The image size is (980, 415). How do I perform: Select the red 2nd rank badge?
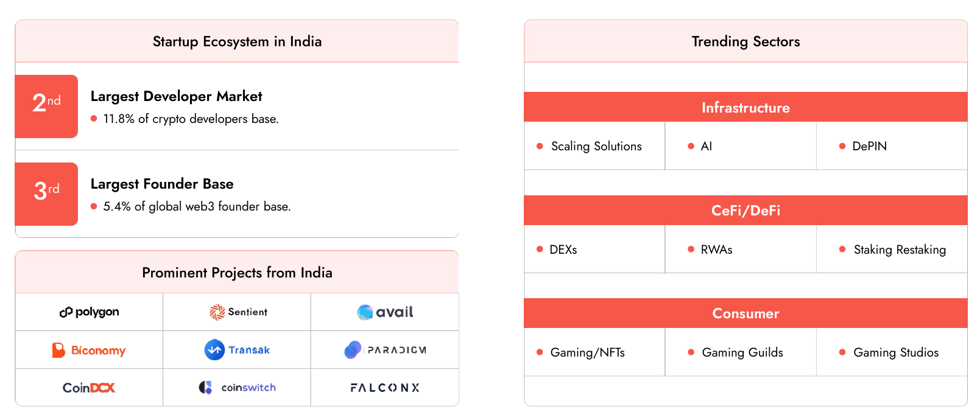pyautogui.click(x=46, y=106)
